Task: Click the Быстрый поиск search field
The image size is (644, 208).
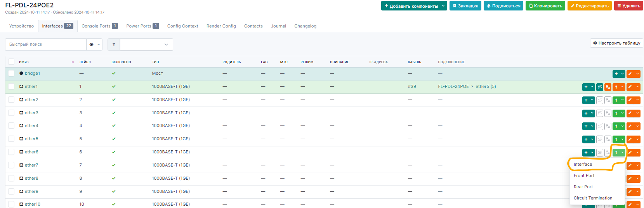Action: [46, 45]
